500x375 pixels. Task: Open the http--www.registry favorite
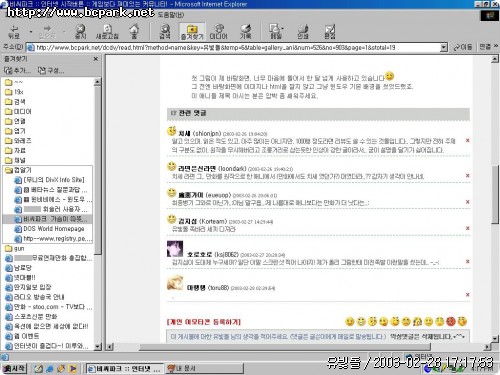tap(53, 239)
